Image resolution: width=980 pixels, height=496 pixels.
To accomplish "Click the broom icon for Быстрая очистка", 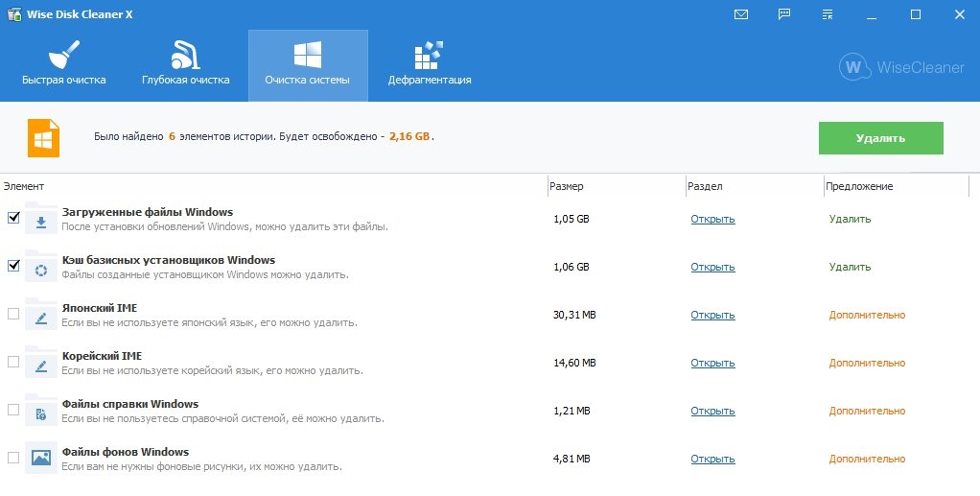I will (x=63, y=55).
